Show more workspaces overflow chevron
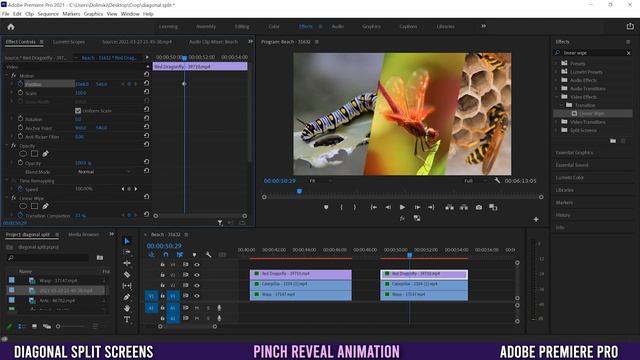This screenshot has height=360, width=640. 483,26
